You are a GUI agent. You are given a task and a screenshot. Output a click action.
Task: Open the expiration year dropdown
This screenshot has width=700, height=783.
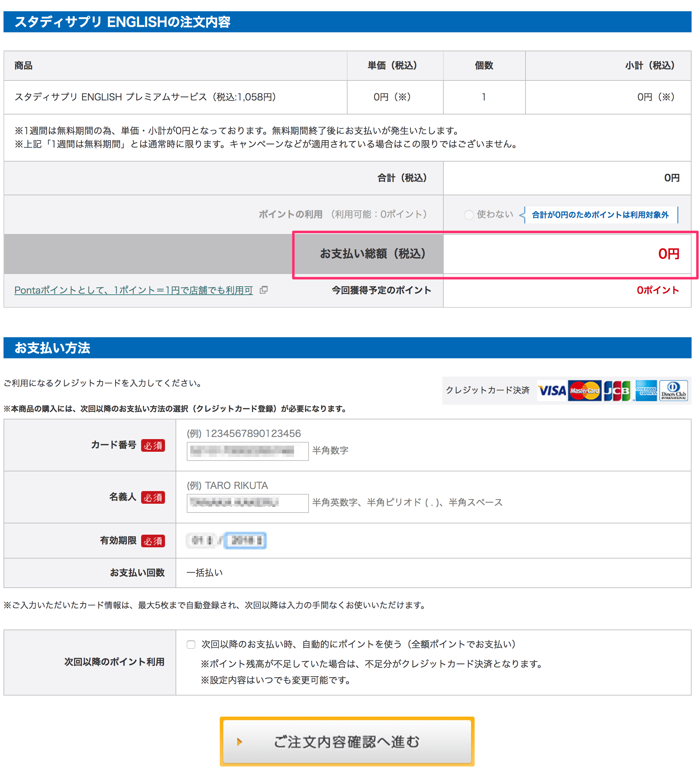coord(245,540)
